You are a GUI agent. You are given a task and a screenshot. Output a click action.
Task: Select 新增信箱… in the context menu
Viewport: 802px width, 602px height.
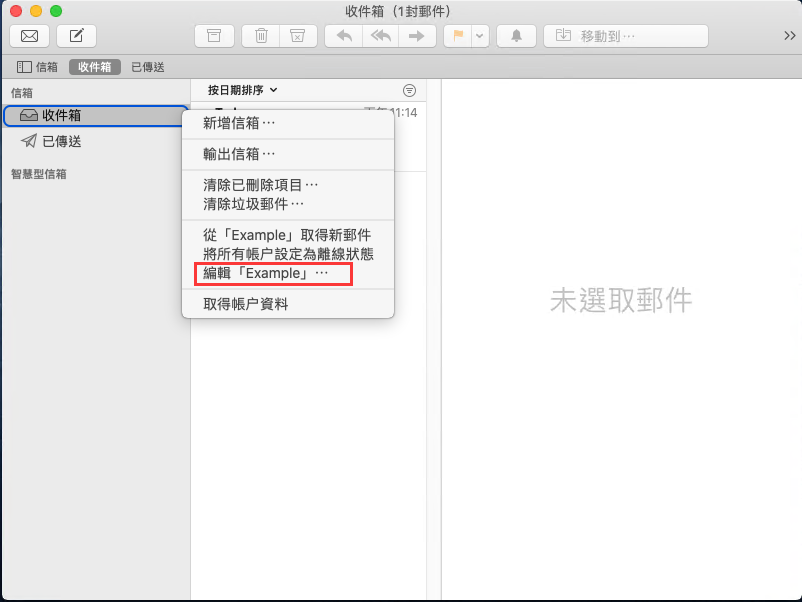239,123
